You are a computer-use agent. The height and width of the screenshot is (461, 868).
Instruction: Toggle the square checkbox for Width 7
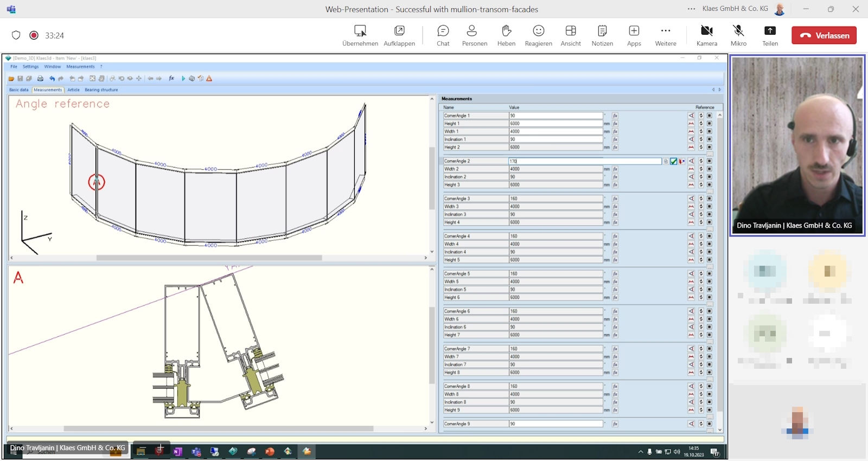click(709, 357)
